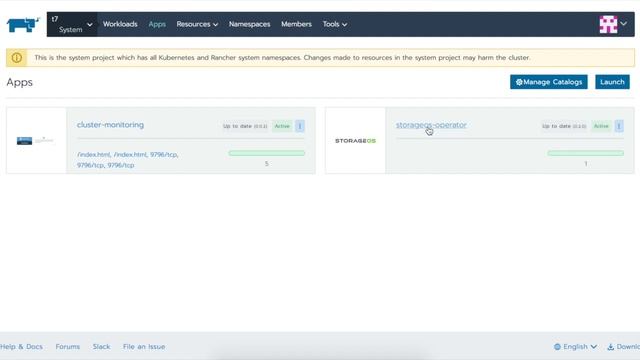Open the cluster-monitoring more actions menu
Image resolution: width=640 pixels, height=360 pixels.
pos(300,126)
